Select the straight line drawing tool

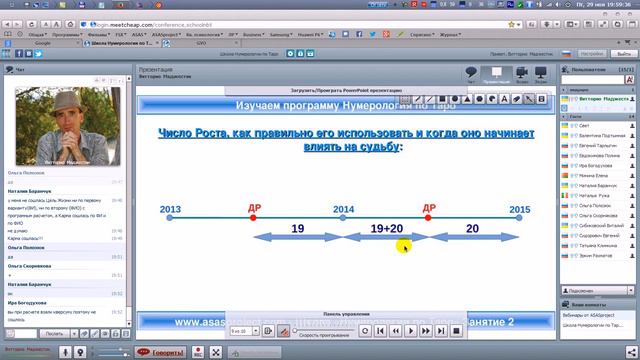[x=429, y=99]
